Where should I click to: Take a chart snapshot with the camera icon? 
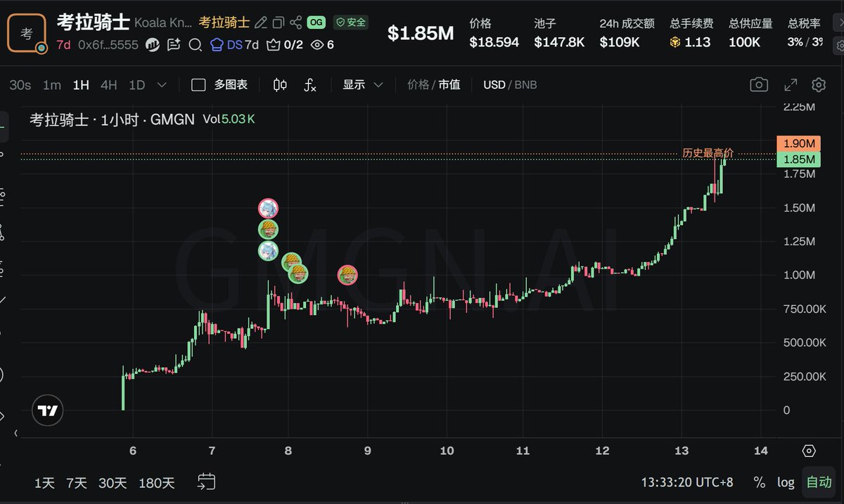759,85
